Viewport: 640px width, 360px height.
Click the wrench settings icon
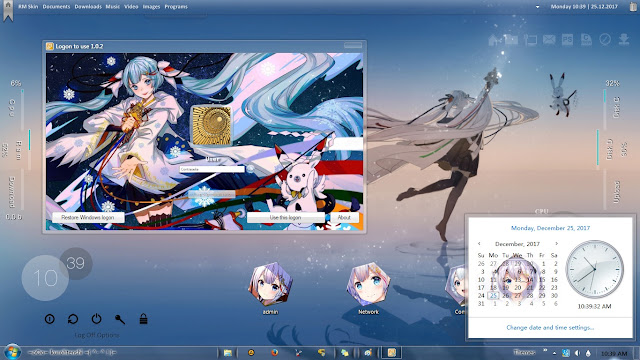click(x=120, y=319)
